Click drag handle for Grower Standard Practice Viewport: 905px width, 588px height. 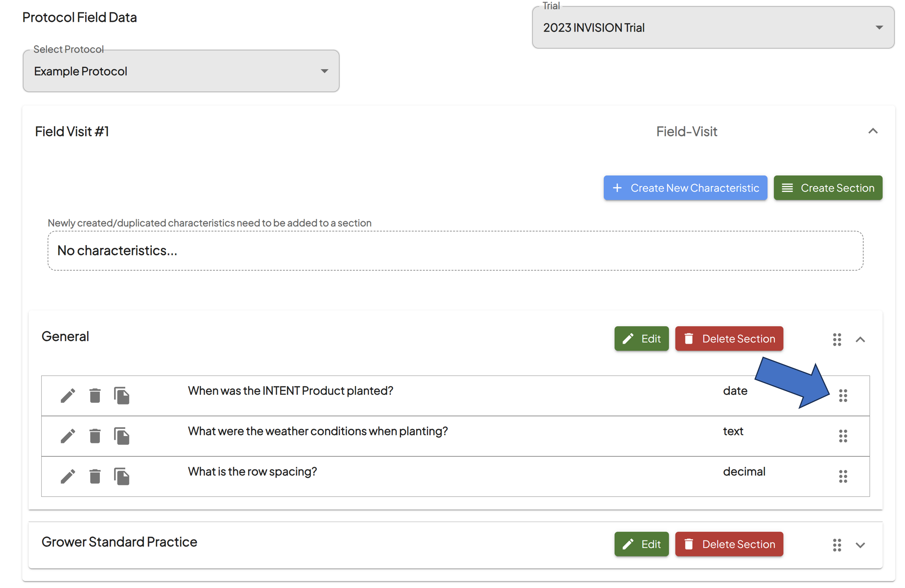coord(837,545)
